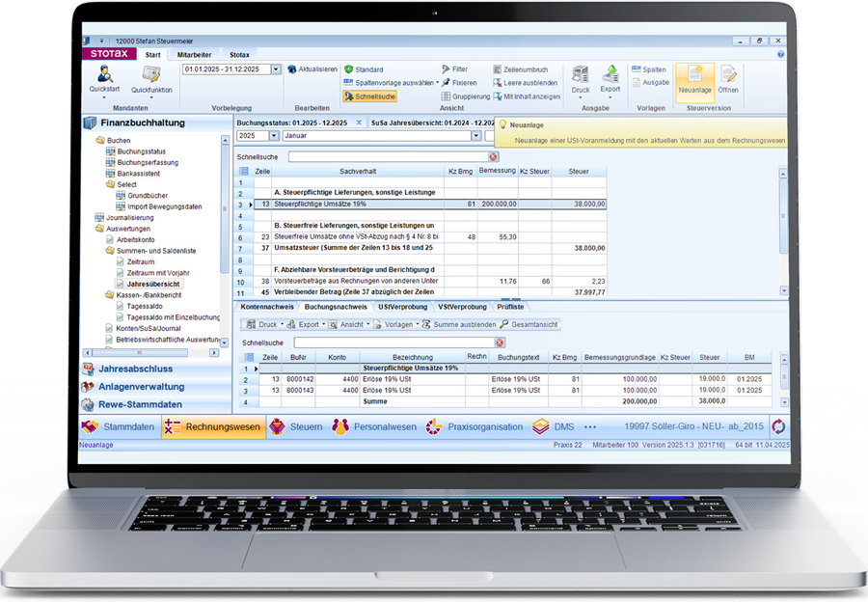The width and height of the screenshot is (868, 602).
Task: Click the upper table vertical scrollbar
Action: tap(783, 233)
